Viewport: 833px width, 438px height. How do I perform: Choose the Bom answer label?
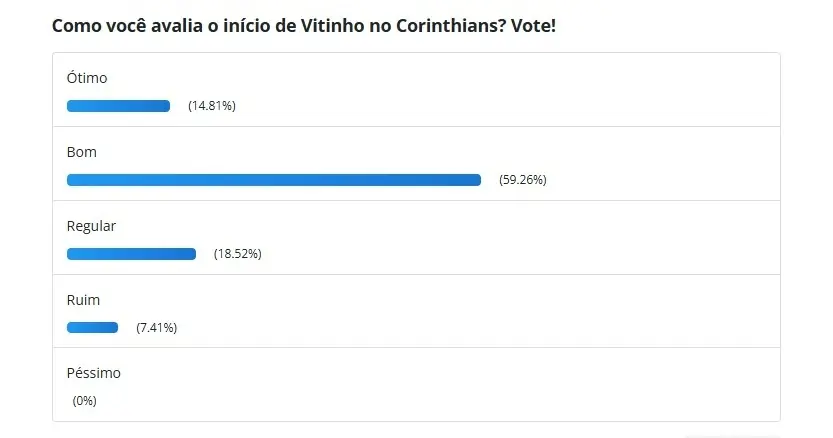81,152
